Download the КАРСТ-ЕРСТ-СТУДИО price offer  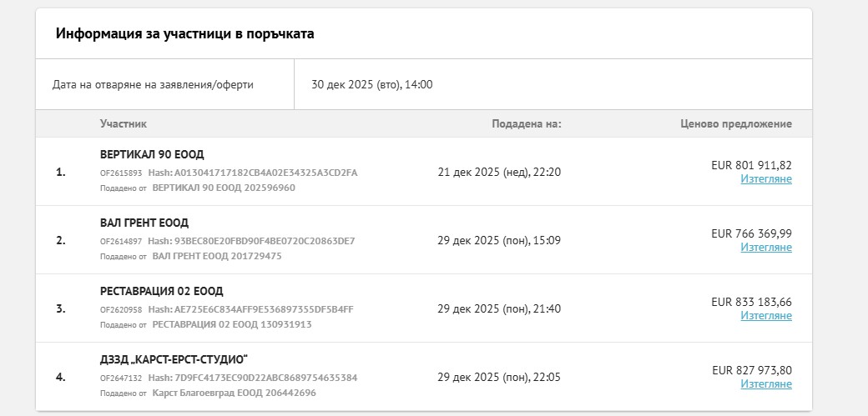765,384
